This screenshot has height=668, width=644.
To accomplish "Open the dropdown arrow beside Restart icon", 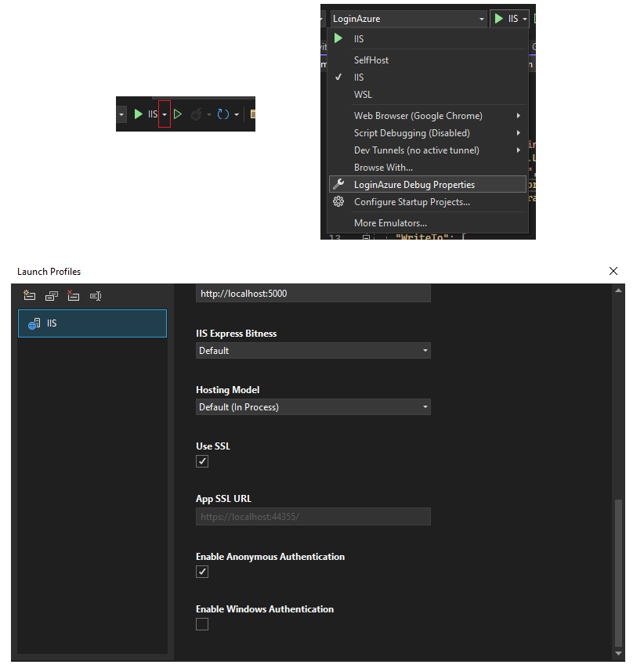I will point(237,114).
